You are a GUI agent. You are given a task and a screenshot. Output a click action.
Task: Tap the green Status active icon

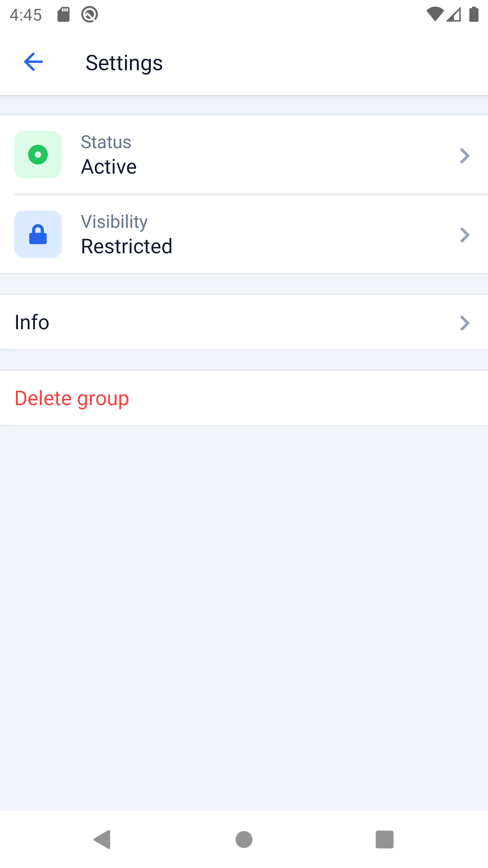(38, 155)
